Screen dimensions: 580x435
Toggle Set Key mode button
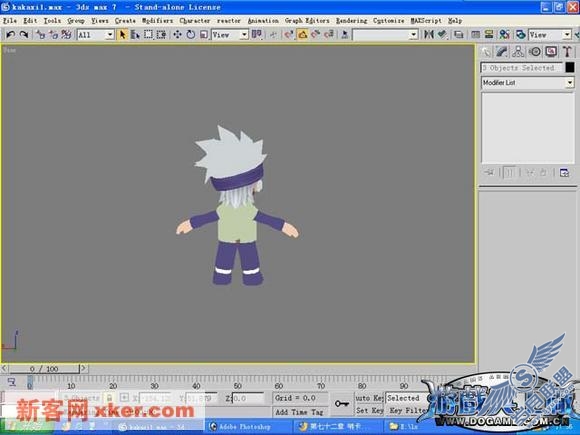point(369,410)
